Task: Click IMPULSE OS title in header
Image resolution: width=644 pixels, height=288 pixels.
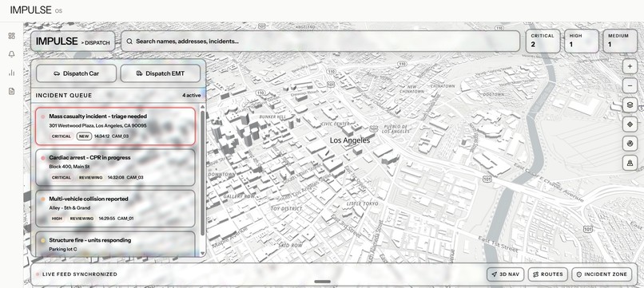Action: point(36,10)
